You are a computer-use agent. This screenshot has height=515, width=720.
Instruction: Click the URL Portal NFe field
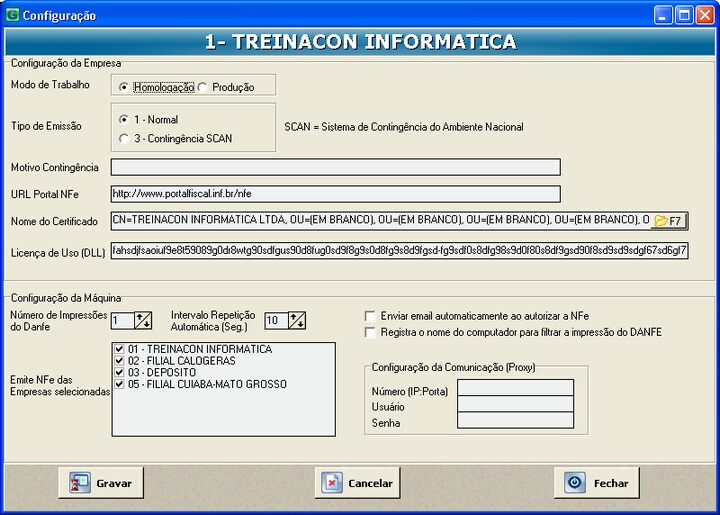click(x=335, y=194)
